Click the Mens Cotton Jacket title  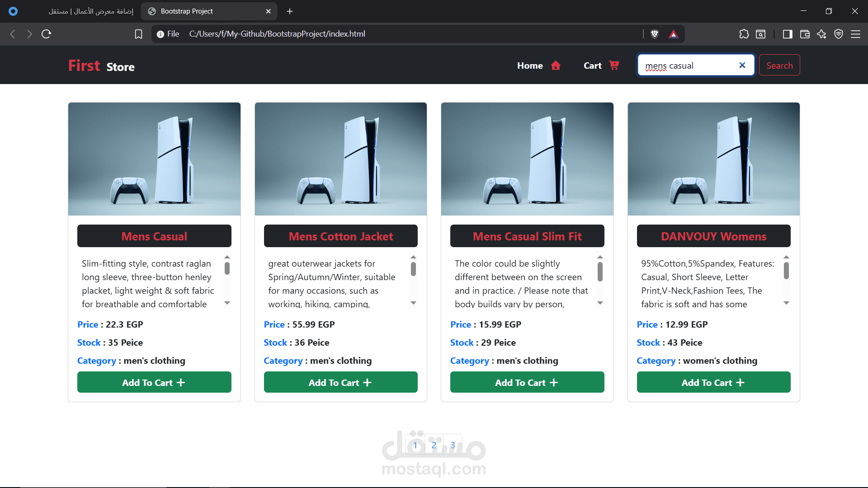[340, 236]
